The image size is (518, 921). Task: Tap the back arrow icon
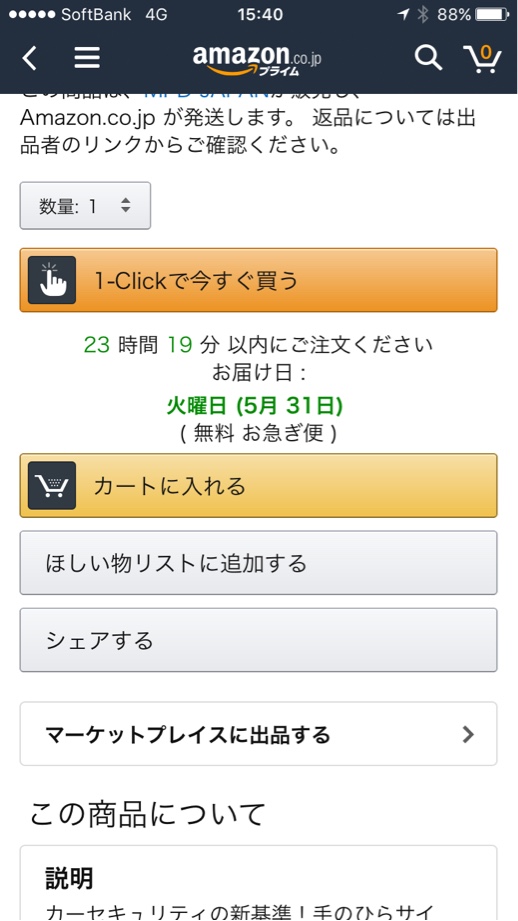pyautogui.click(x=29, y=58)
